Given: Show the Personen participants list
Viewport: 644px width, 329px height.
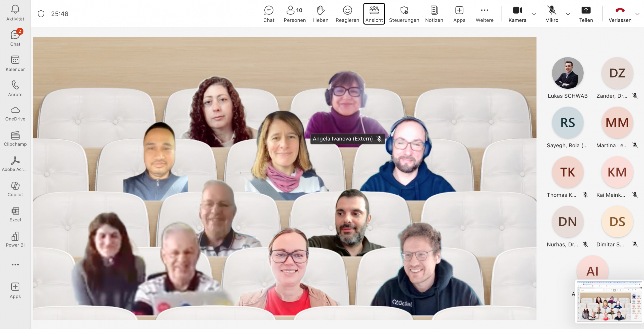Looking at the screenshot, I should 295,14.
